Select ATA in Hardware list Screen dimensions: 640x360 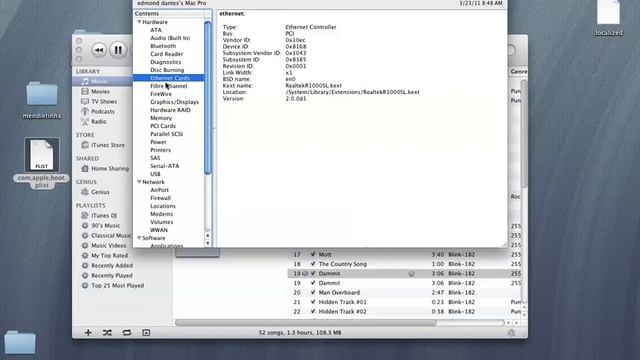click(x=156, y=30)
